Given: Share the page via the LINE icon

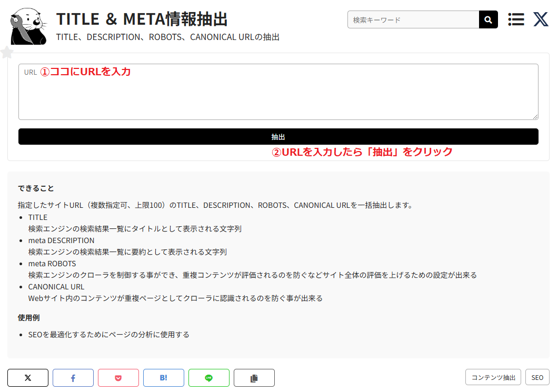Looking at the screenshot, I should 208,377.
